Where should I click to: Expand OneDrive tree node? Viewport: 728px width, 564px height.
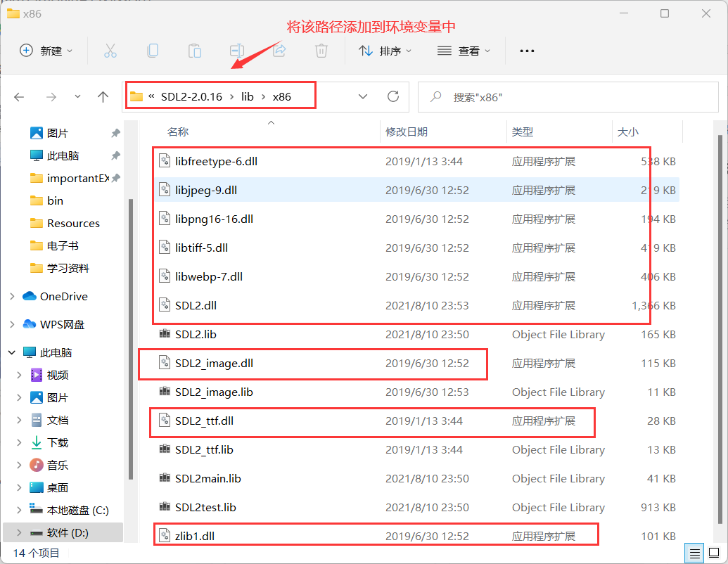click(12, 296)
